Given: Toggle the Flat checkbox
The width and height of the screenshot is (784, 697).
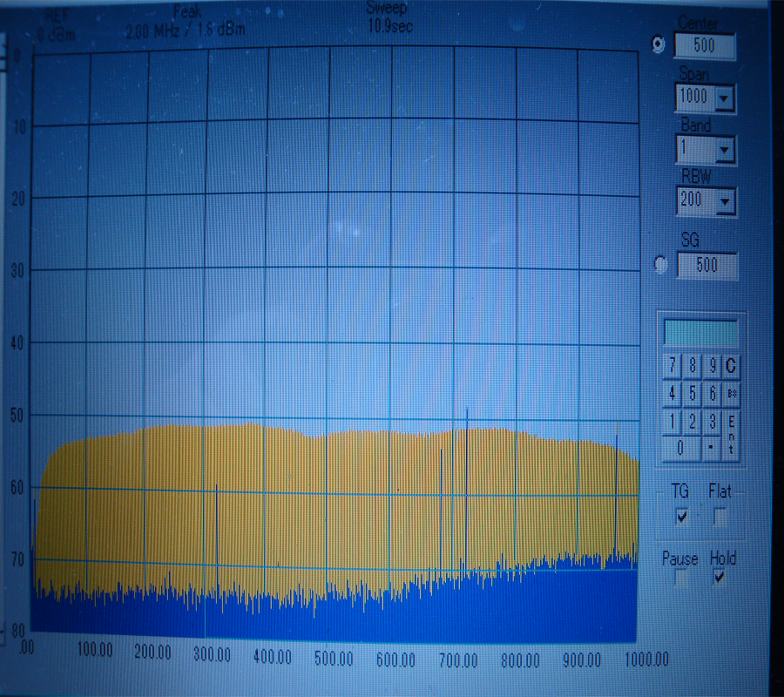Looking at the screenshot, I should point(720,517).
